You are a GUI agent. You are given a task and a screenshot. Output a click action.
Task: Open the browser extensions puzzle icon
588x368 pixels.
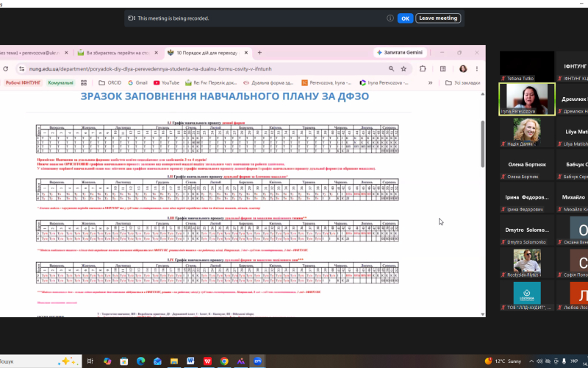423,68
